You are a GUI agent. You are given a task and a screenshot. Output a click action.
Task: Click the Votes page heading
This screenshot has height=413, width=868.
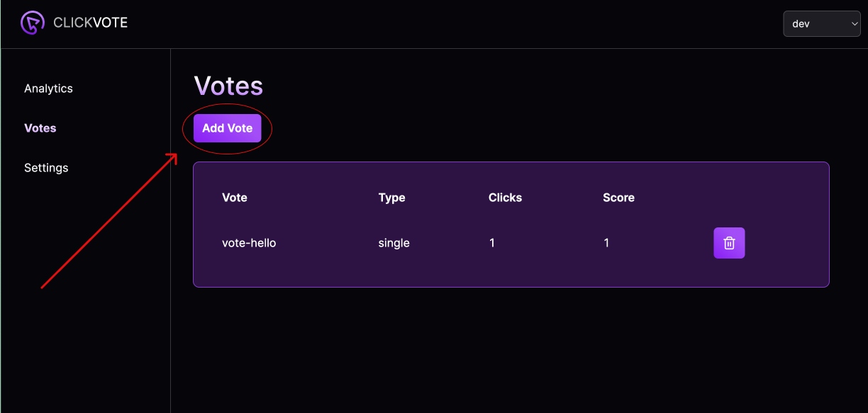pos(228,85)
